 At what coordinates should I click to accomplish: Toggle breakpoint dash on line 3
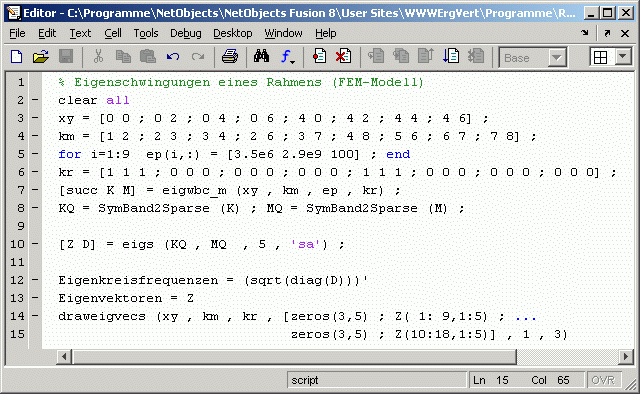tap(35, 118)
